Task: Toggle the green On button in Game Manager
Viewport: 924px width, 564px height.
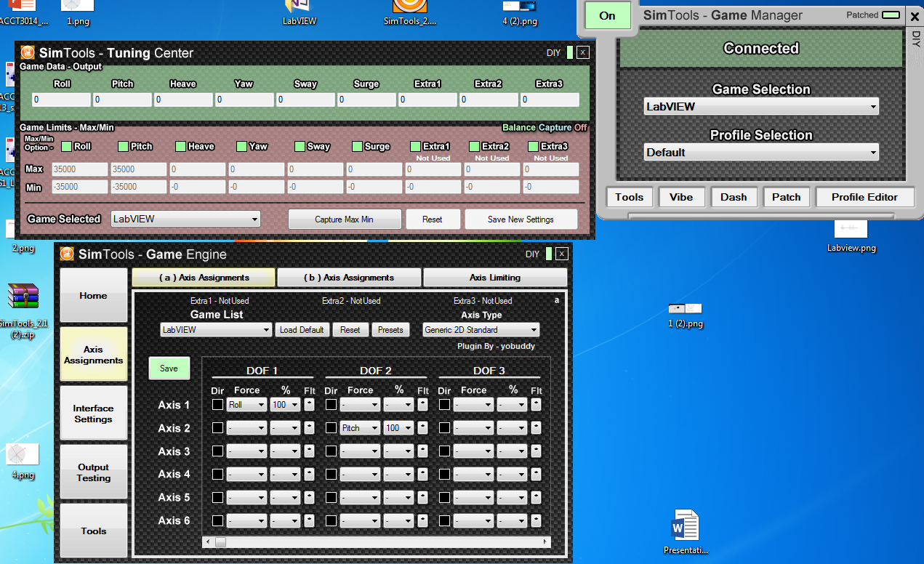Action: (x=607, y=16)
